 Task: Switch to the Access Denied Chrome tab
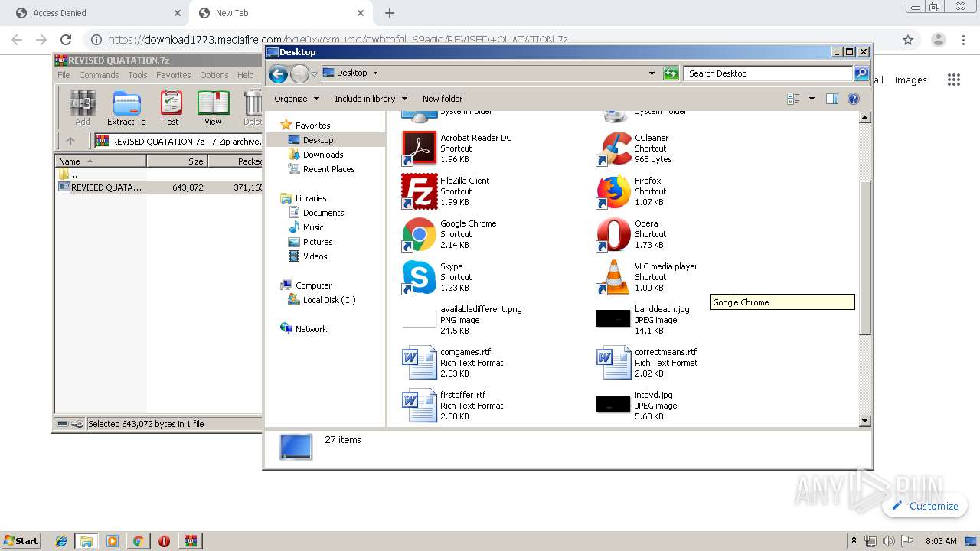click(96, 13)
